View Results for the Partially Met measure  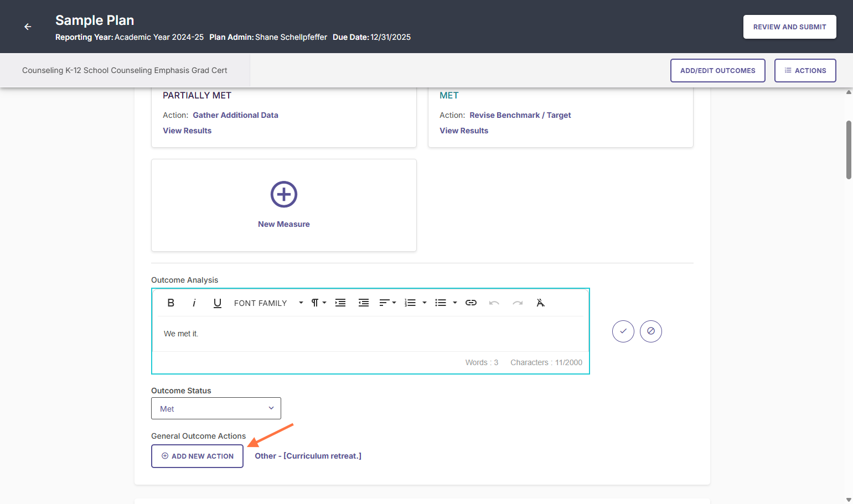187,131
